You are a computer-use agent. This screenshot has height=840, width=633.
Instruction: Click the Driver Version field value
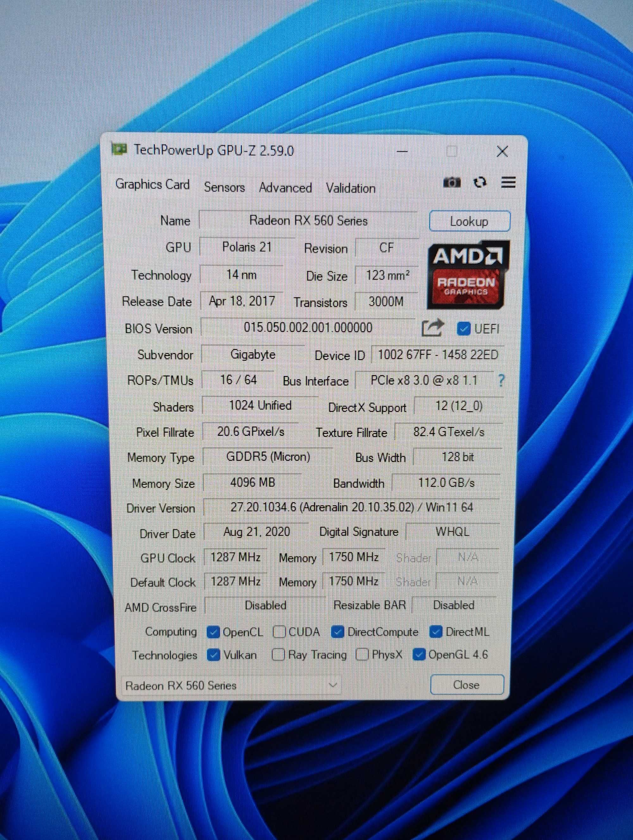coord(352,507)
